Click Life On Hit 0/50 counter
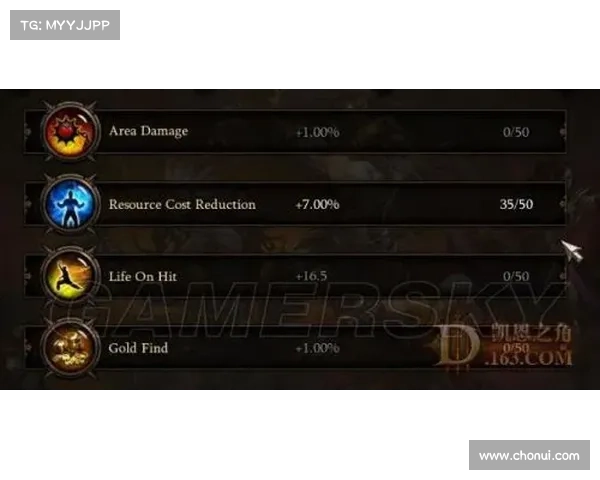 click(x=516, y=276)
